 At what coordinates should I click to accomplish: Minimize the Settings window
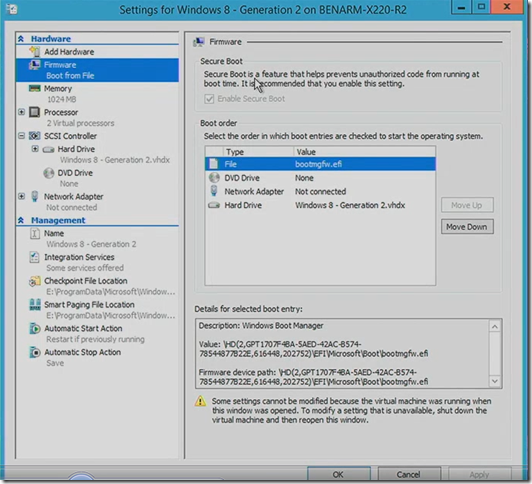pos(461,7)
